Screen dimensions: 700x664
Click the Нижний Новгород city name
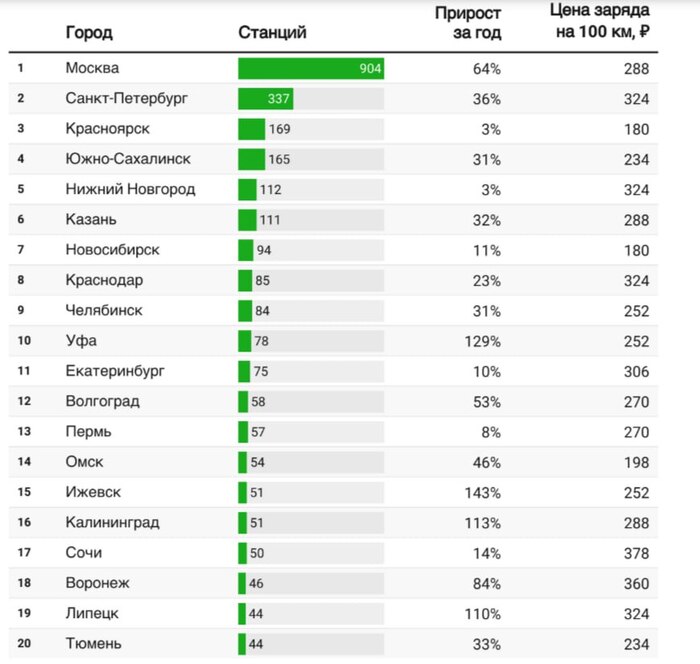(130, 189)
